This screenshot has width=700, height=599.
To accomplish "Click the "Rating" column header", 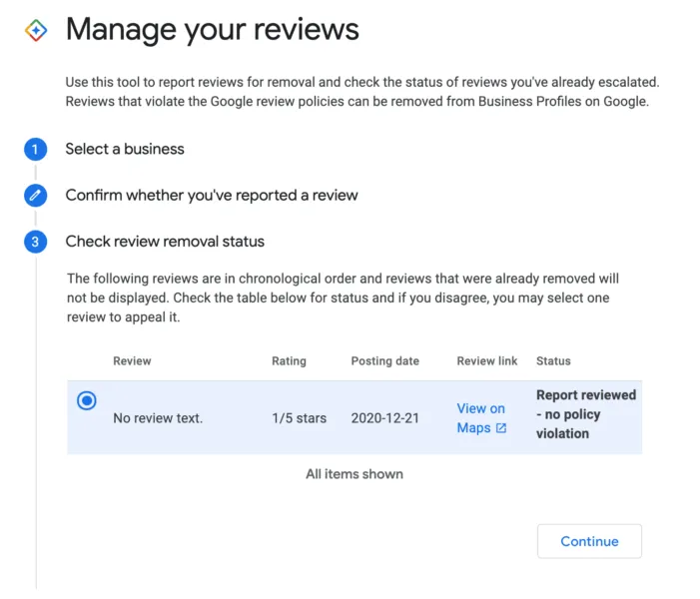I will (289, 360).
